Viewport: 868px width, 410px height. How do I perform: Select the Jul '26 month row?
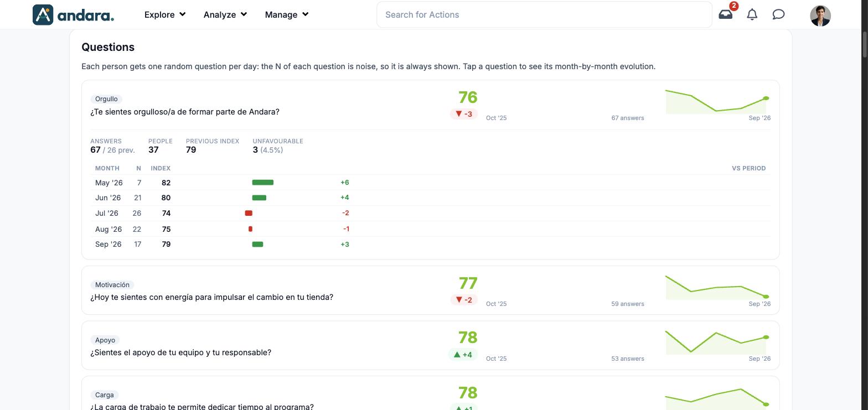coord(431,213)
